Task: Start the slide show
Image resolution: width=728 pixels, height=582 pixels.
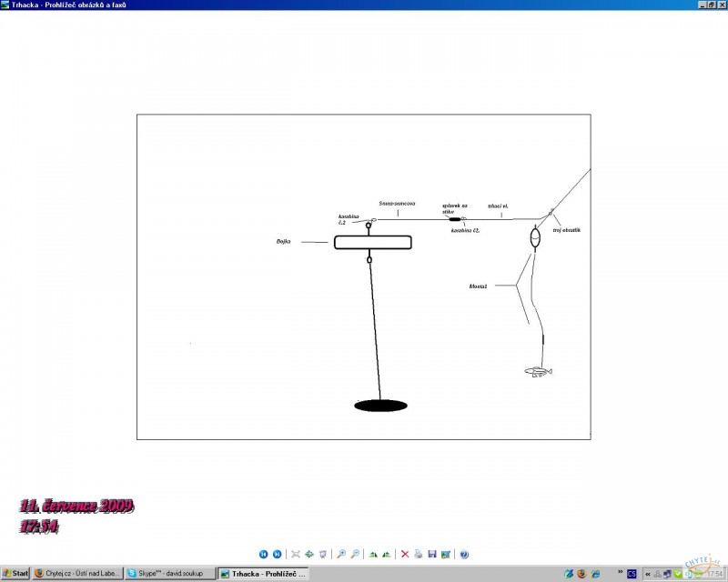Action: pos(322,554)
